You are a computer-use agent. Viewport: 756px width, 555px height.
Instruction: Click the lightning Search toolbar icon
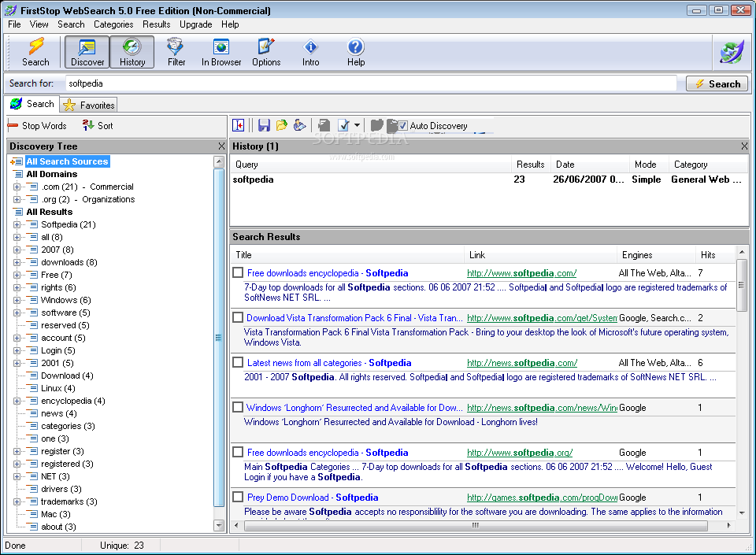[x=35, y=52]
